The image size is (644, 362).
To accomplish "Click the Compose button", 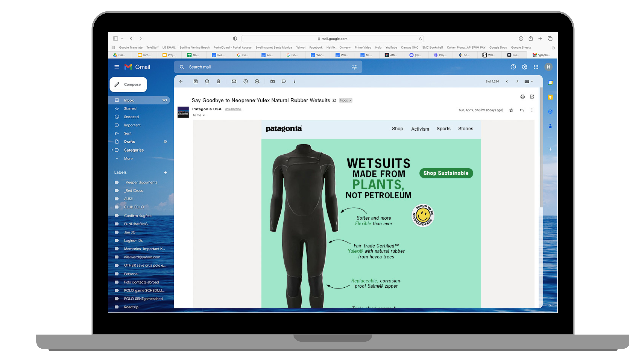I will tap(128, 84).
